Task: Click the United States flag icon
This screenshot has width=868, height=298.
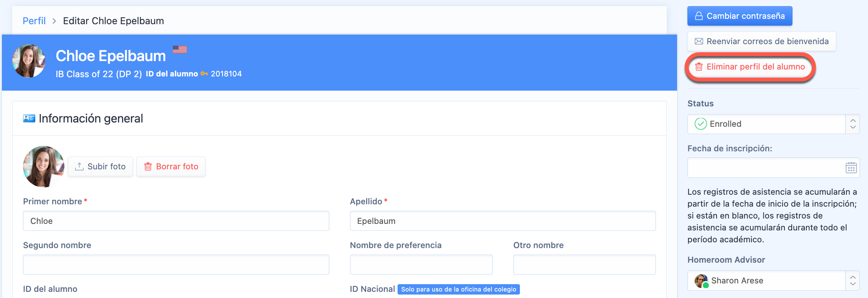Action: [x=179, y=50]
